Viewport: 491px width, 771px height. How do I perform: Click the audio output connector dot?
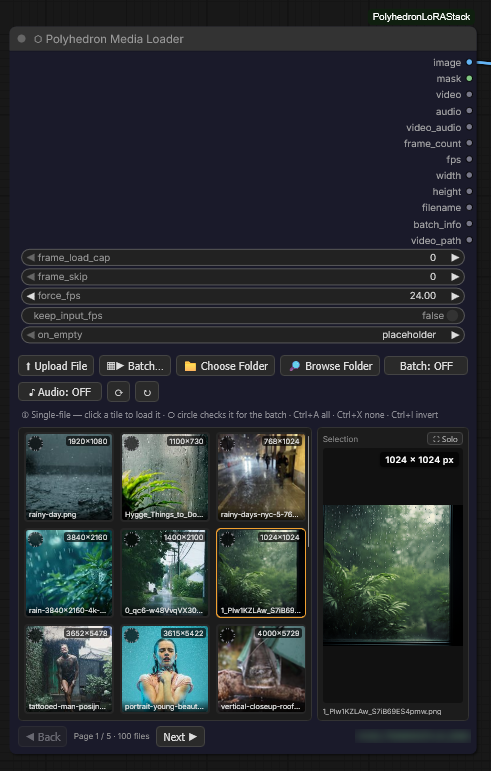click(x=469, y=111)
